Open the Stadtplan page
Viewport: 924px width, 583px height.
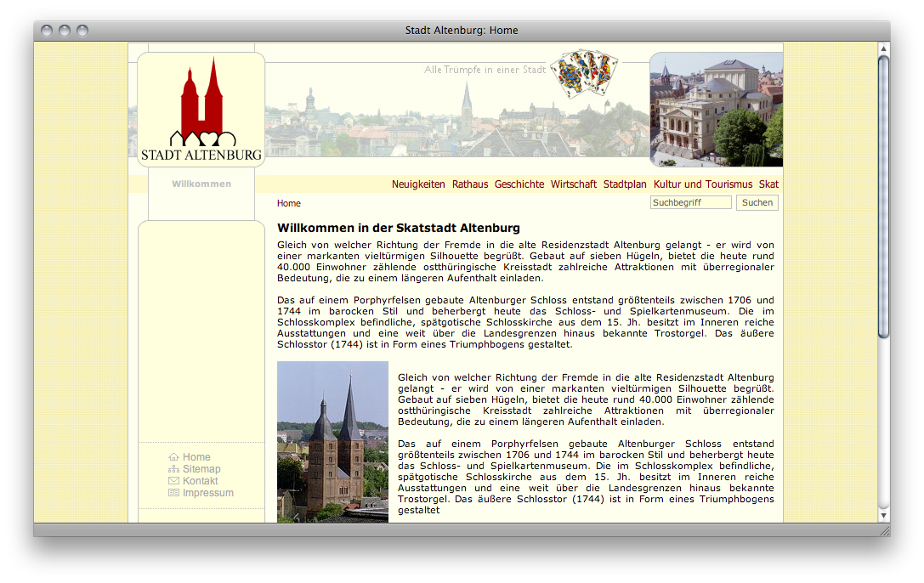pos(625,184)
